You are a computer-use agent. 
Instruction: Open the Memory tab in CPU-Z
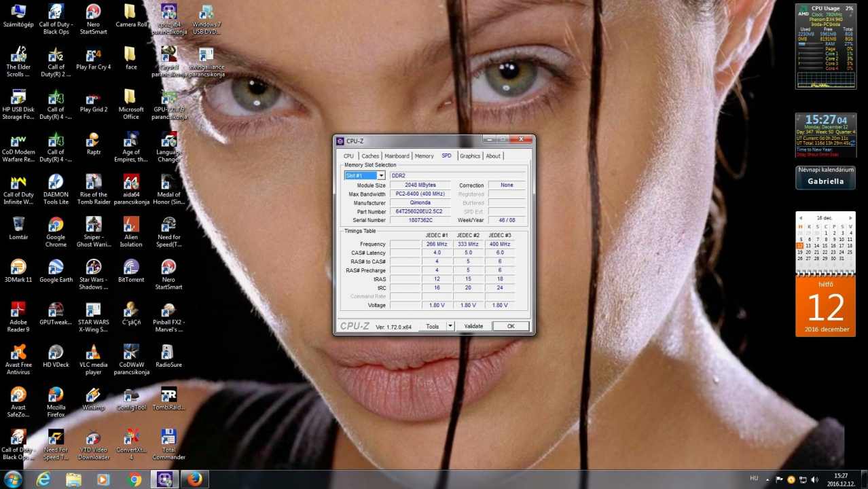[424, 156]
